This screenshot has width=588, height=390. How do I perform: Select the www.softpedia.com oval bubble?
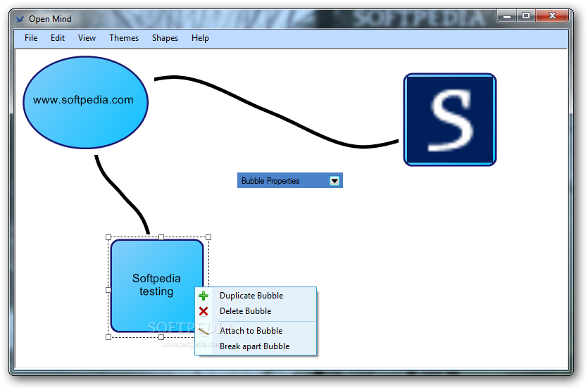click(x=85, y=102)
